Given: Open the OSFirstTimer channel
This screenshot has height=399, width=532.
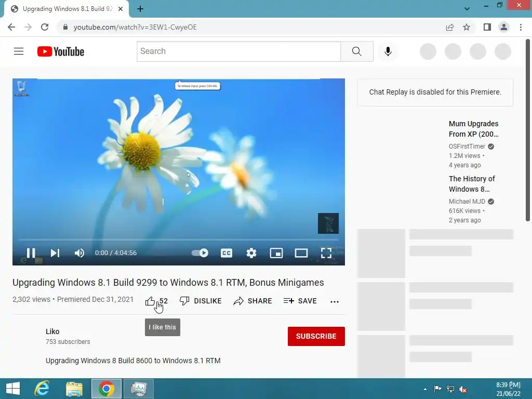Looking at the screenshot, I should click(x=467, y=146).
